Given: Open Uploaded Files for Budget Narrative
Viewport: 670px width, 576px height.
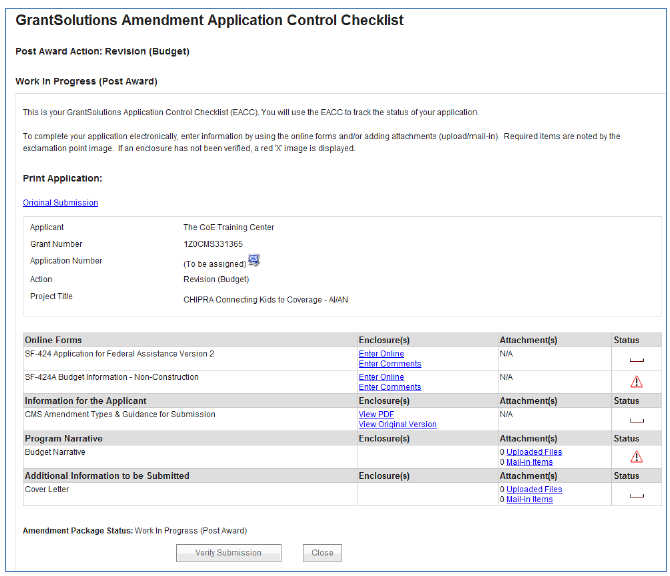Looking at the screenshot, I should (533, 452).
